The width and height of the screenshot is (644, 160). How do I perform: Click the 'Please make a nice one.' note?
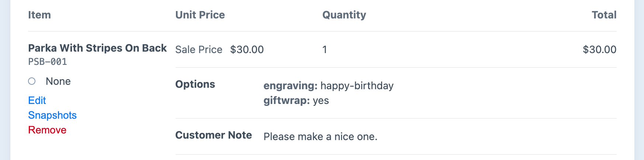pos(320,137)
